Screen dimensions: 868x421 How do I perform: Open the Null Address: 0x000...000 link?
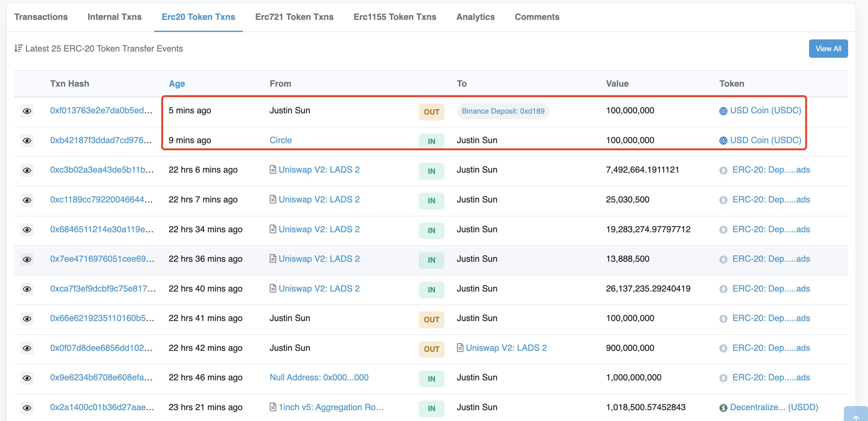point(319,378)
